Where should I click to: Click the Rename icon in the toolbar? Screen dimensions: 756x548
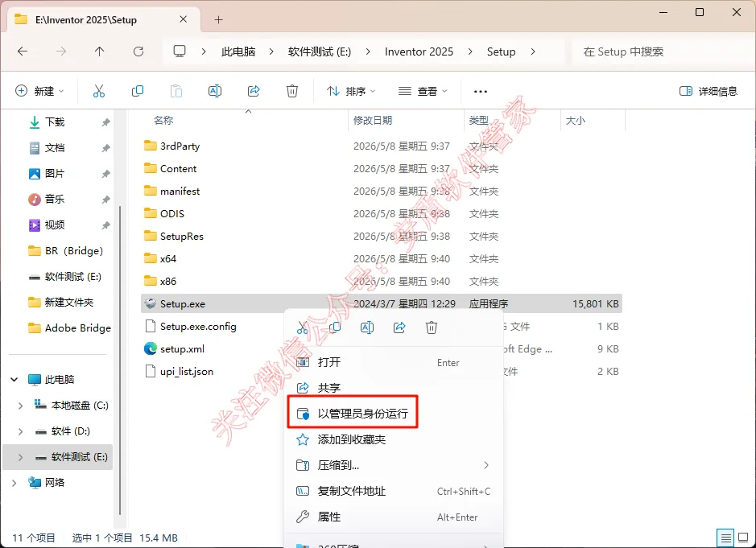(x=214, y=91)
